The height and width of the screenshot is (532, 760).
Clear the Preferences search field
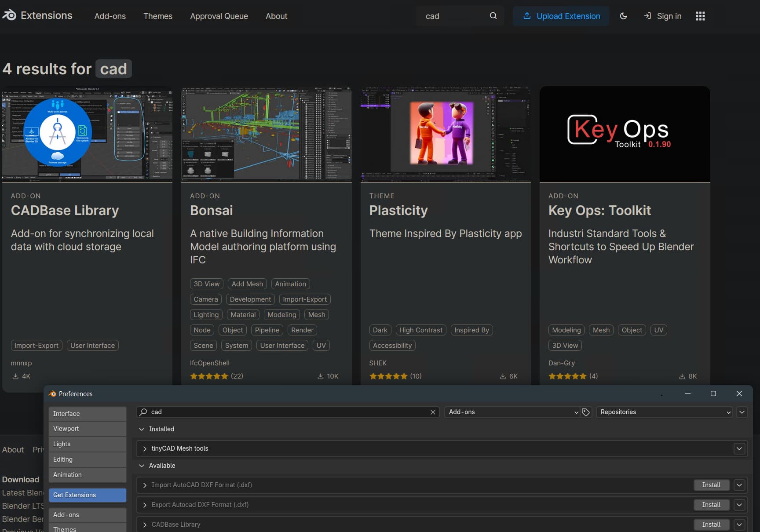(433, 412)
